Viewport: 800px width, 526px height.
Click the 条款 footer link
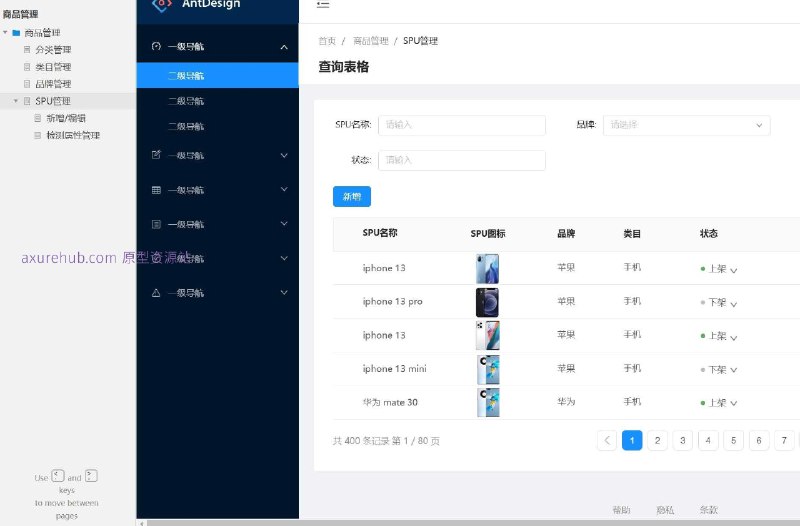click(x=709, y=510)
